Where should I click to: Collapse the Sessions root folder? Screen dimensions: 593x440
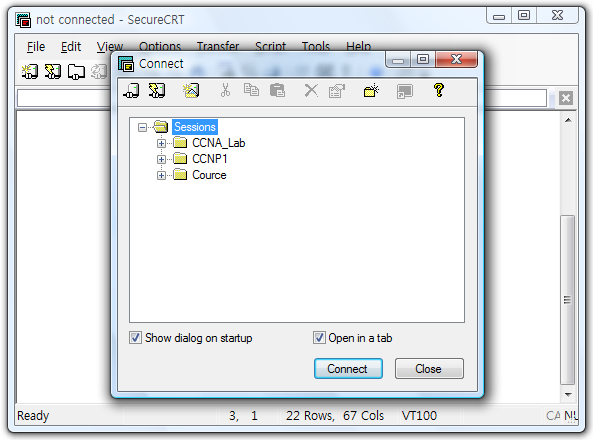pyautogui.click(x=142, y=127)
